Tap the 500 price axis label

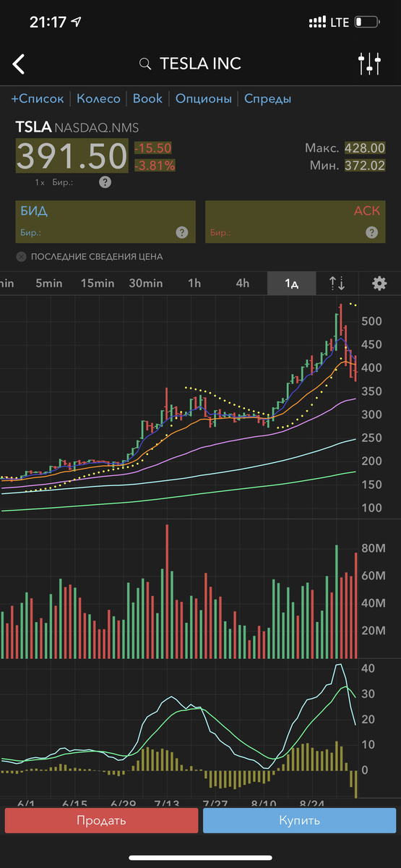(371, 321)
